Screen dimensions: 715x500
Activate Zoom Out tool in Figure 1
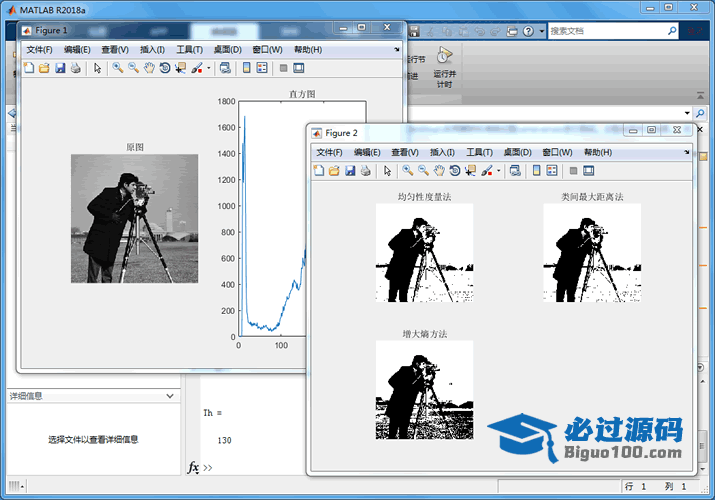tap(133, 68)
